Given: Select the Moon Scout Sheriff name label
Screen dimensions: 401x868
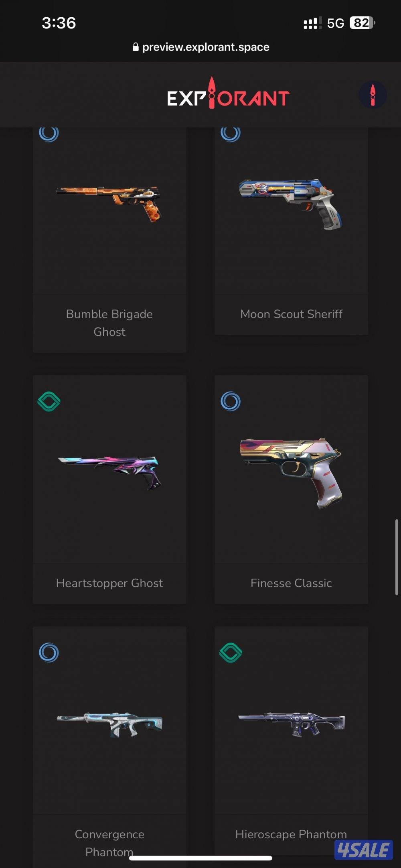Looking at the screenshot, I should coord(291,314).
